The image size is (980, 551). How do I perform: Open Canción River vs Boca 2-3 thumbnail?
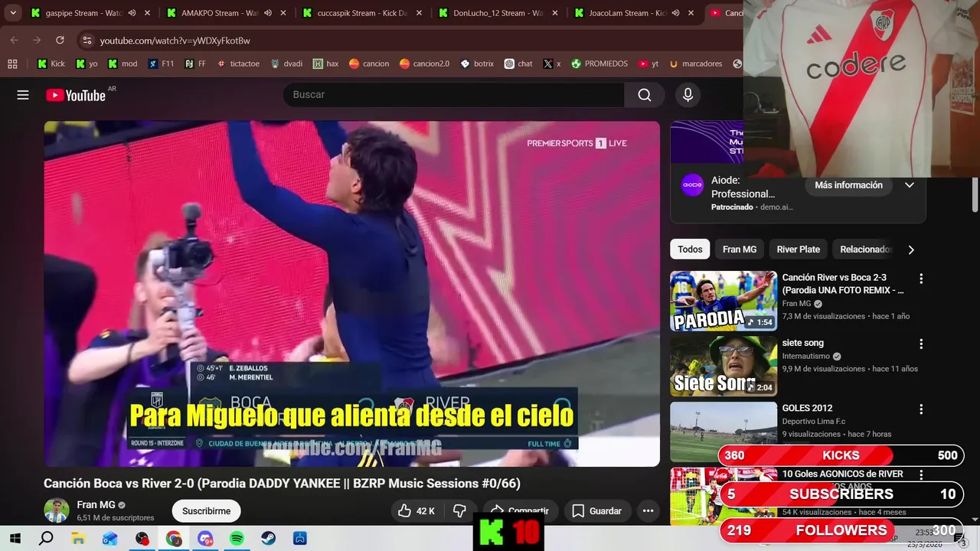pos(724,301)
